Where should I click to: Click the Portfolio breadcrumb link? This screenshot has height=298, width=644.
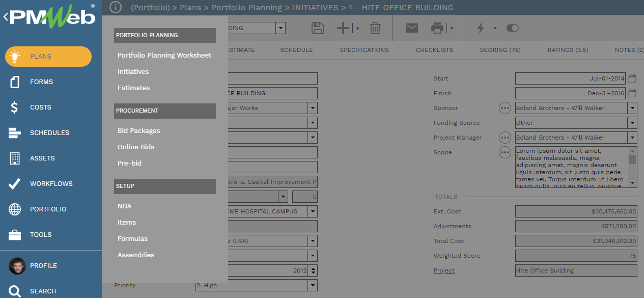coord(151,8)
